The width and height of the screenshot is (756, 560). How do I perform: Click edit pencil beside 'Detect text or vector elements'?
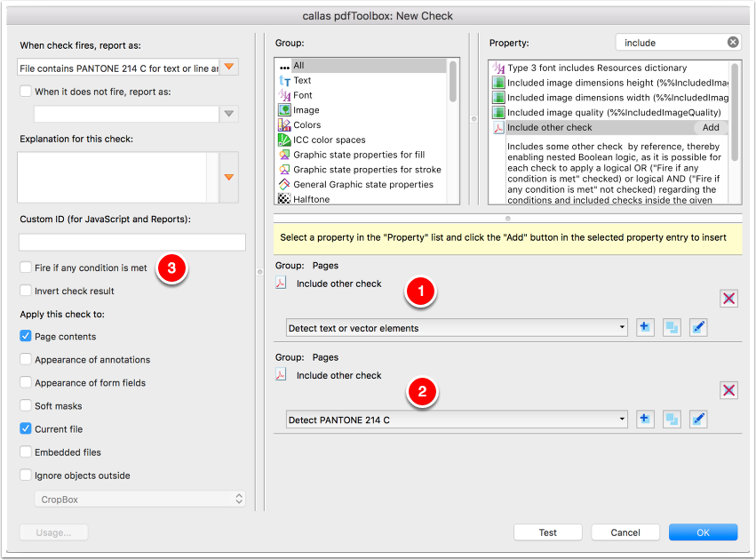click(x=698, y=327)
